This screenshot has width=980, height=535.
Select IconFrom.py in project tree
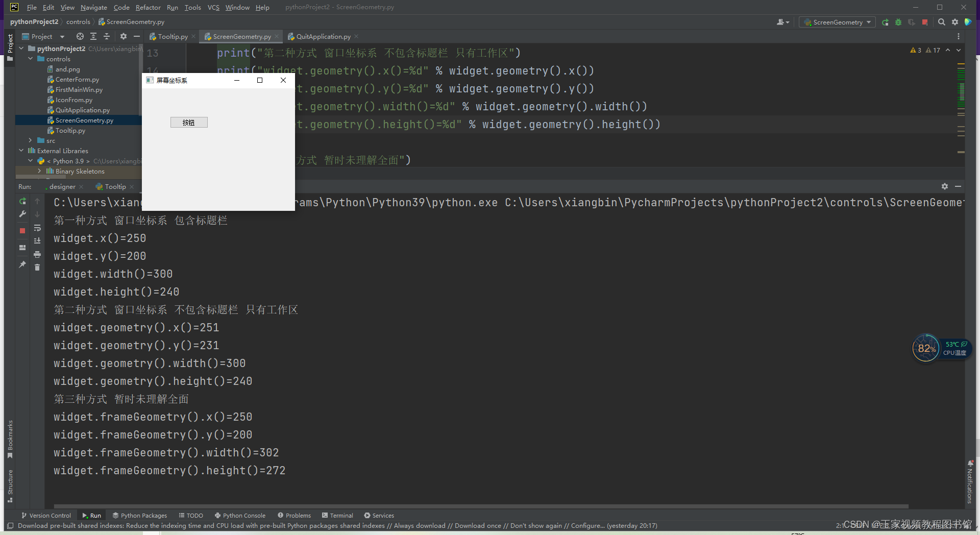[x=74, y=100]
